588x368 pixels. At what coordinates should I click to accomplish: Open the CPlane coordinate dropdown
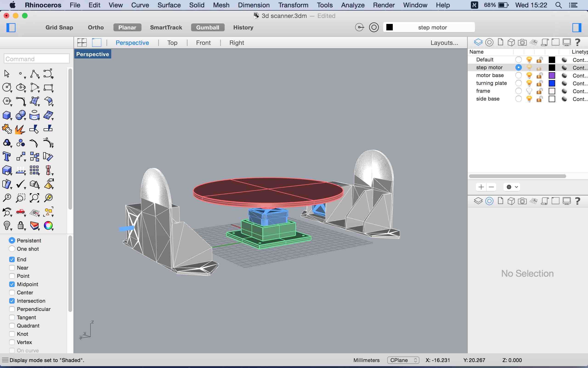coord(403,360)
